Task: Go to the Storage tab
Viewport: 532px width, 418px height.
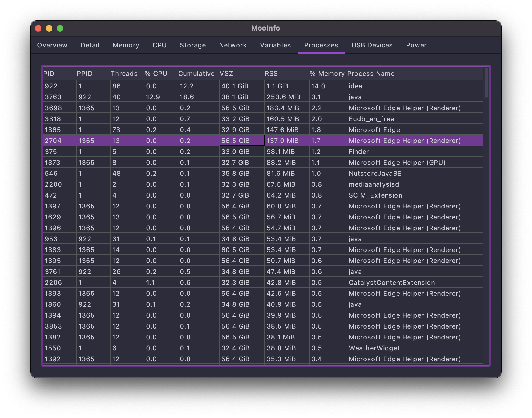Action: tap(193, 45)
